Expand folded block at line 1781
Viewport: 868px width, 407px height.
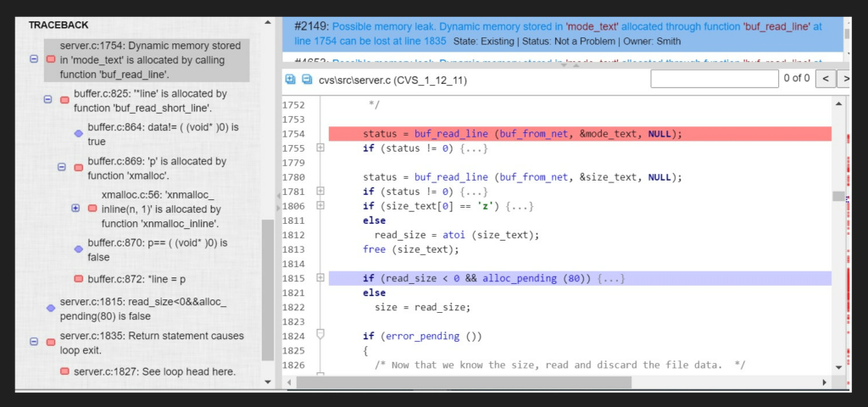[x=320, y=191]
